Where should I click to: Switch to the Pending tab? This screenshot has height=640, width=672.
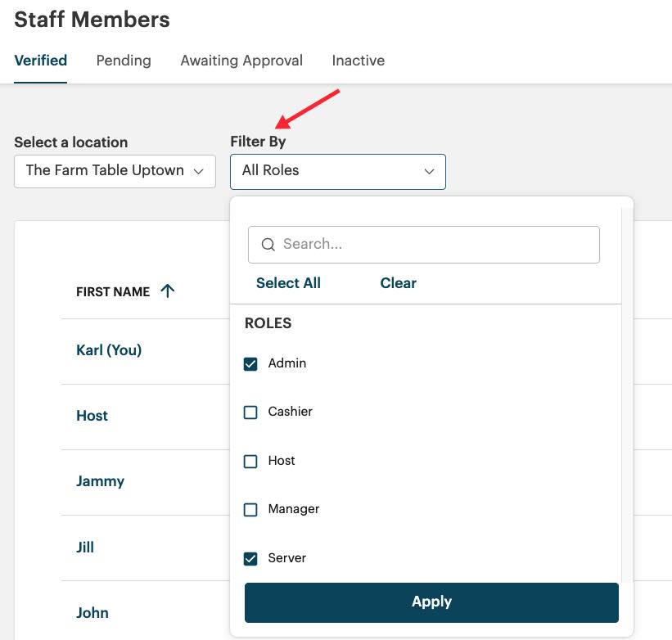point(124,61)
